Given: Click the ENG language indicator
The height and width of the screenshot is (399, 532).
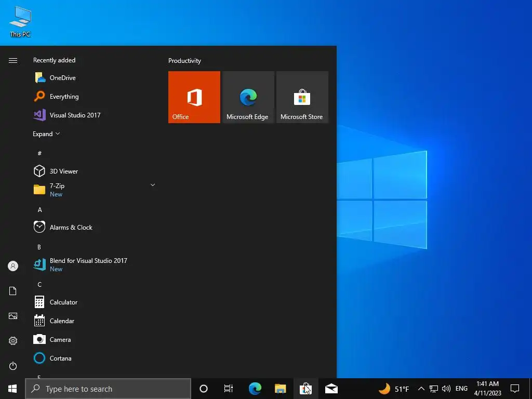Looking at the screenshot, I should pos(461,389).
